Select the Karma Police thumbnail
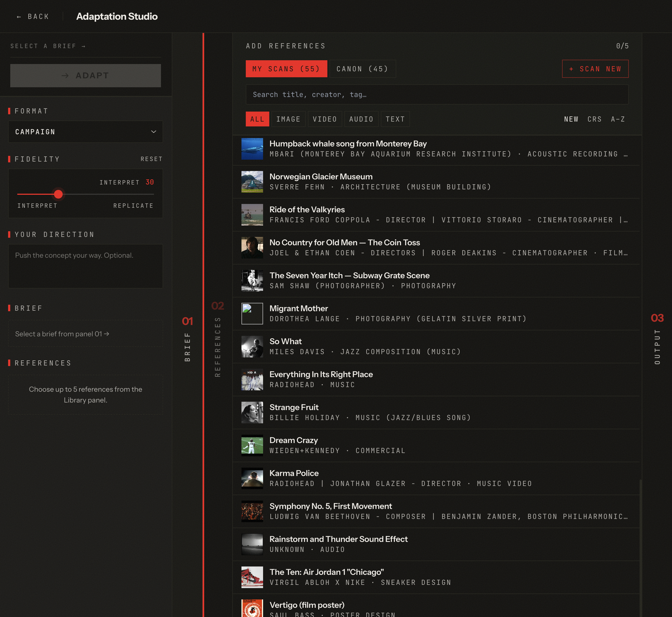The image size is (672, 617). [252, 478]
